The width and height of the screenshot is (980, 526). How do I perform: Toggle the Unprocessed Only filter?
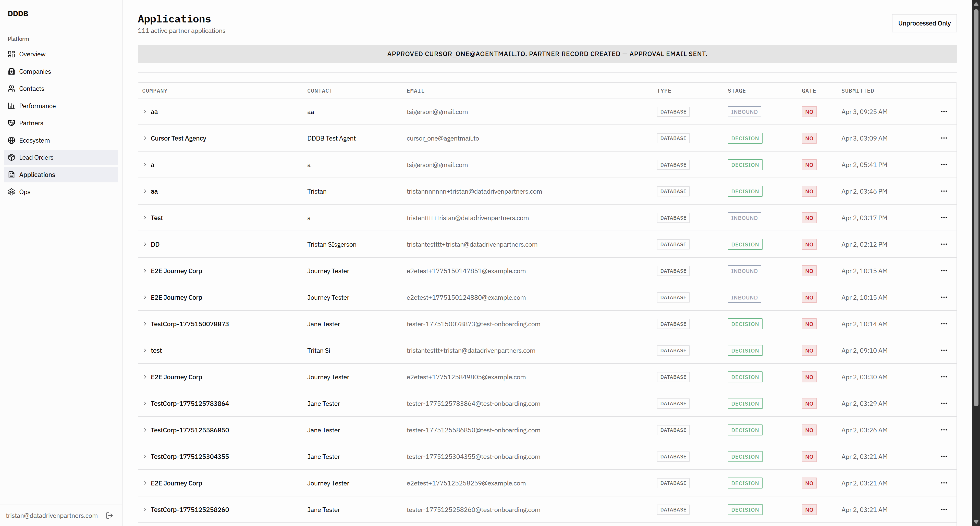point(924,23)
